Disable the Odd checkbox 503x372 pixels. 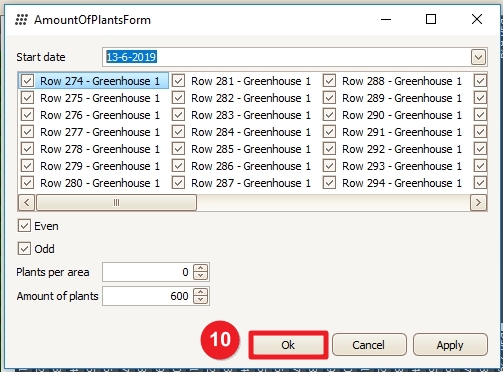[x=24, y=249]
